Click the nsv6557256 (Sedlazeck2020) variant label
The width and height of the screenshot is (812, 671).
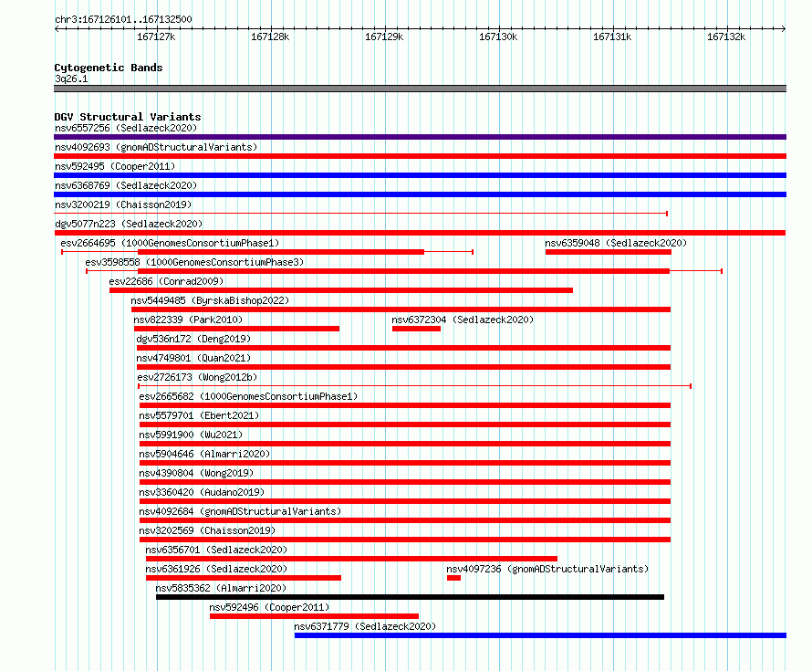click(x=126, y=128)
